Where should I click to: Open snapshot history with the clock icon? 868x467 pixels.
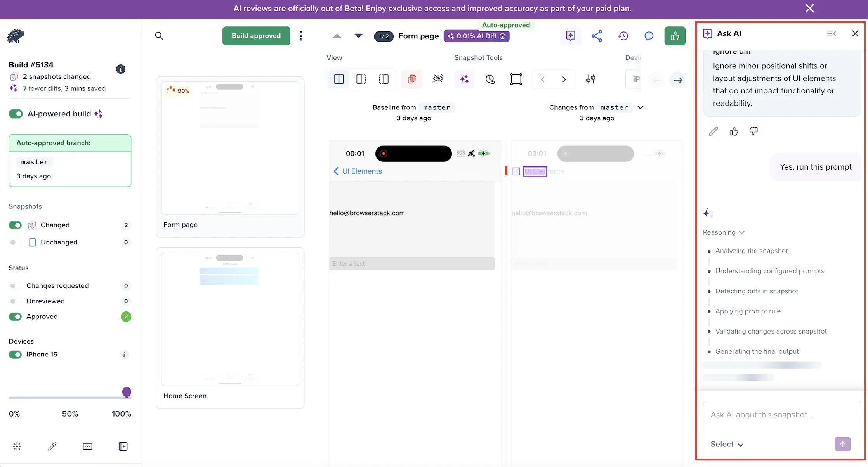[623, 36]
